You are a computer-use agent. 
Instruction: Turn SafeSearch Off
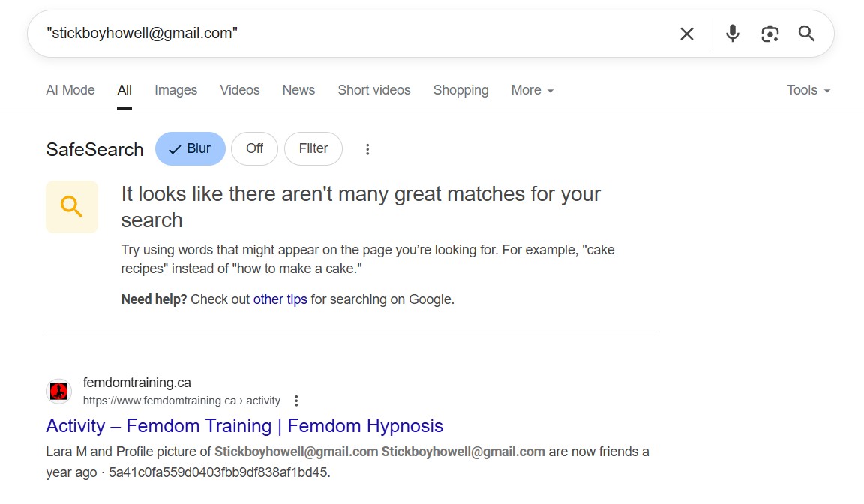(254, 149)
